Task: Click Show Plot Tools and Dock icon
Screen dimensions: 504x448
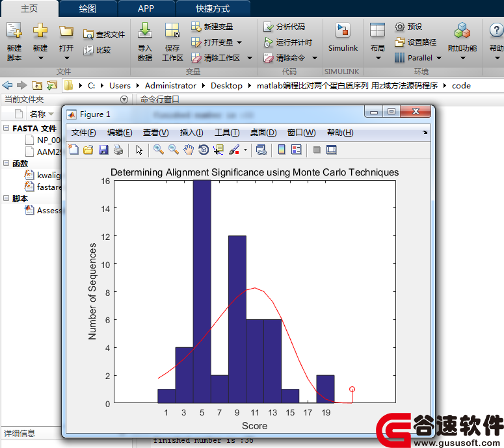Action: point(332,150)
